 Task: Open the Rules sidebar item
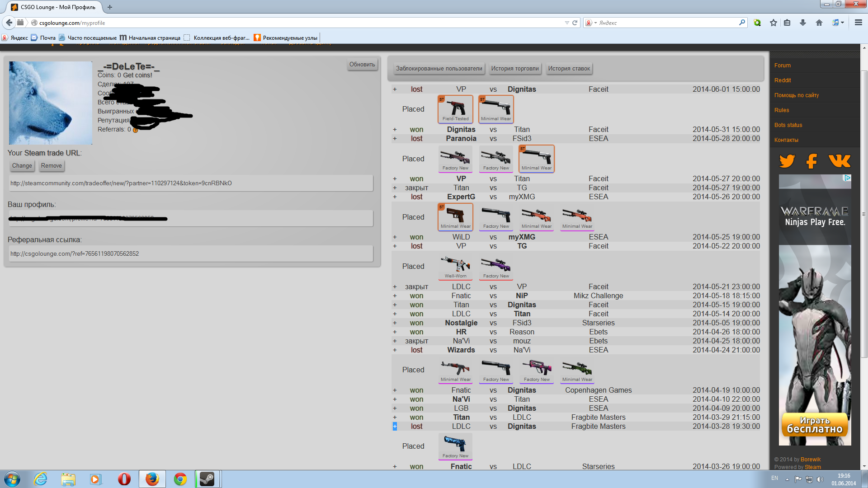tap(781, 110)
